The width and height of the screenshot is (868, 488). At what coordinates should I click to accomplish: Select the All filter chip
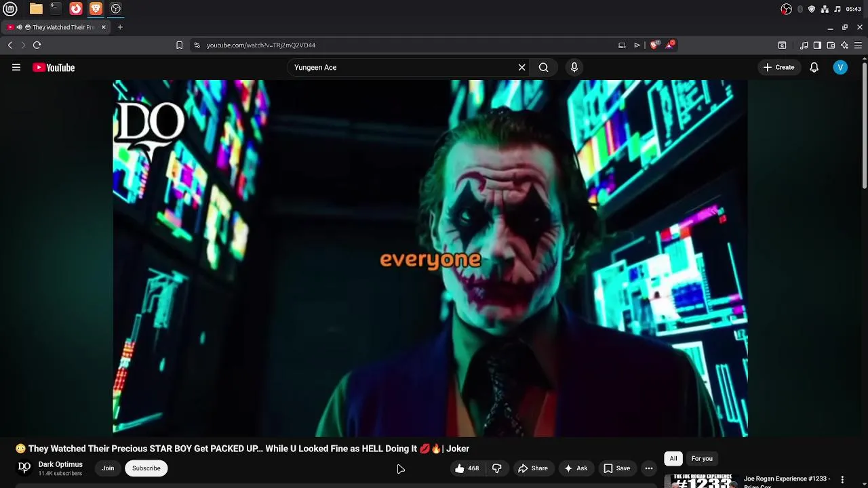673,459
